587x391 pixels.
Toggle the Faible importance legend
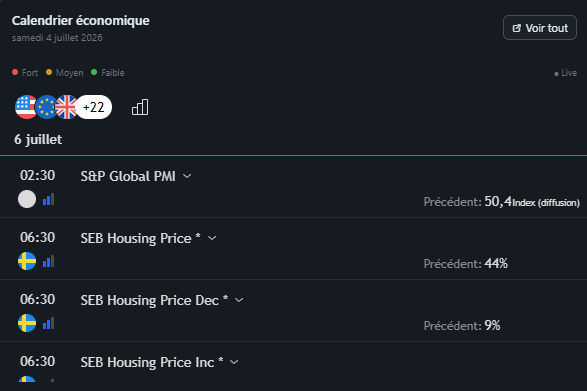coord(108,73)
